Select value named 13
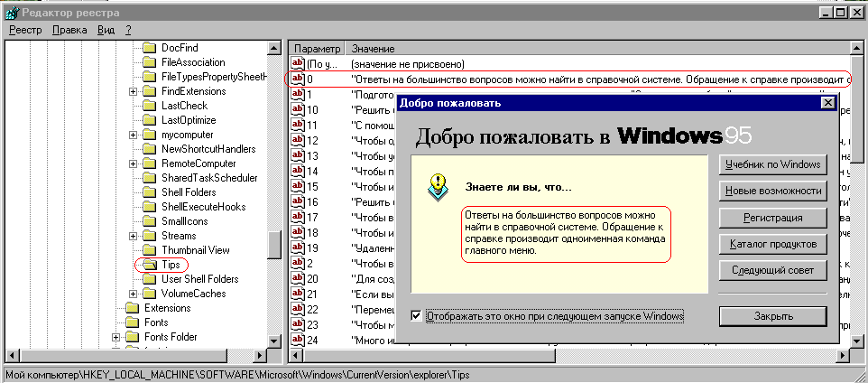This screenshot has height=383, width=868. 313,155
